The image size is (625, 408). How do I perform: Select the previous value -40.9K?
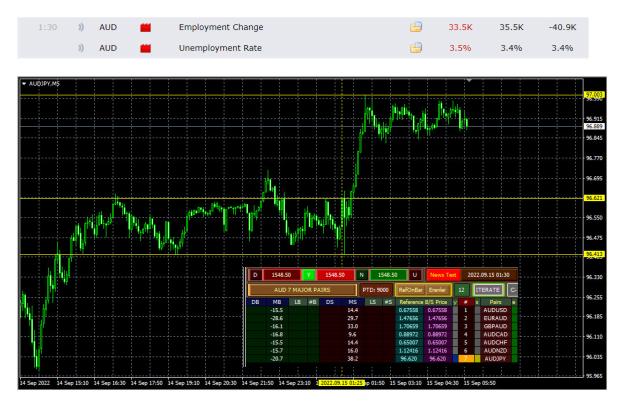coord(562,27)
